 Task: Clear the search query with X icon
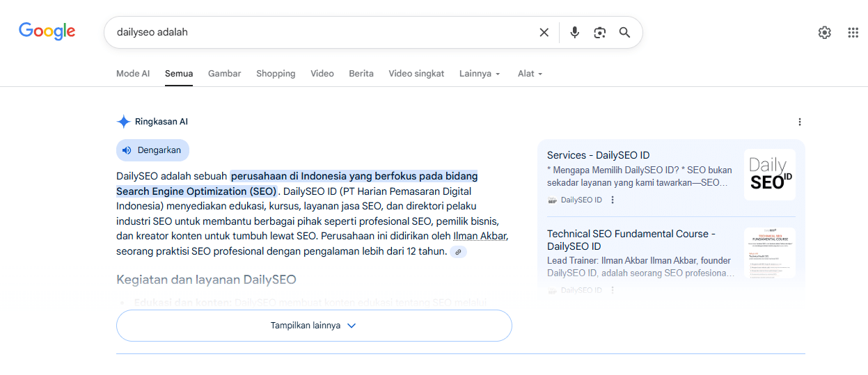(544, 33)
